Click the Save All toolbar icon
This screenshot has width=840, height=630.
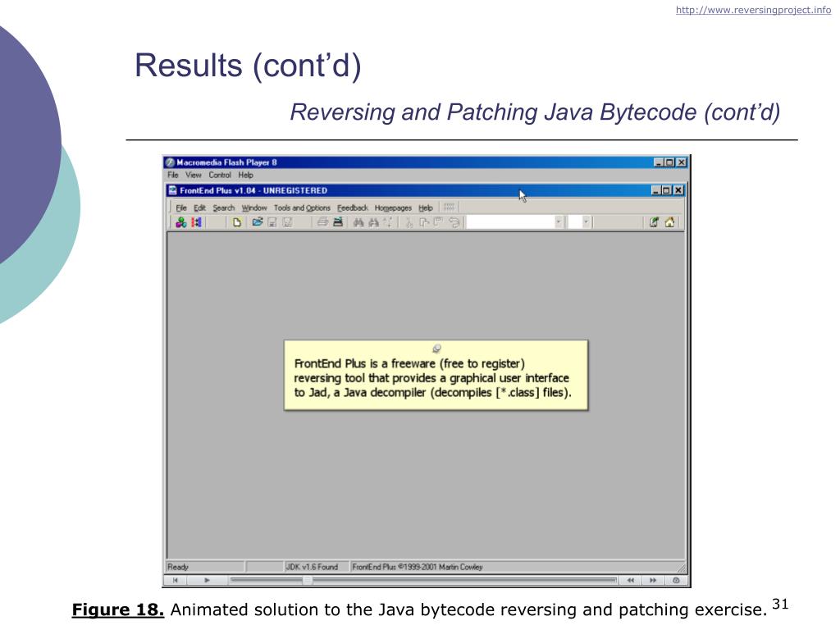287,222
